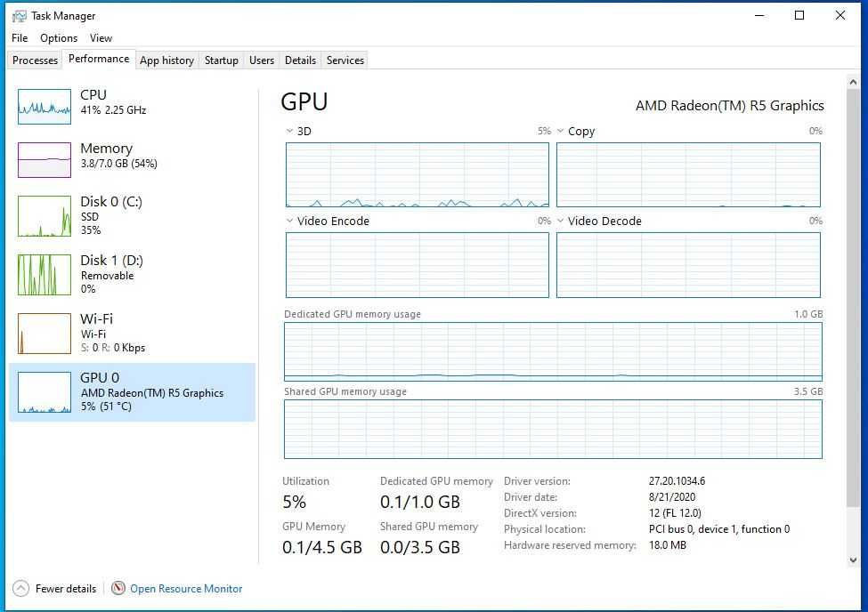Select the Wi-Fi network graph

(45, 333)
